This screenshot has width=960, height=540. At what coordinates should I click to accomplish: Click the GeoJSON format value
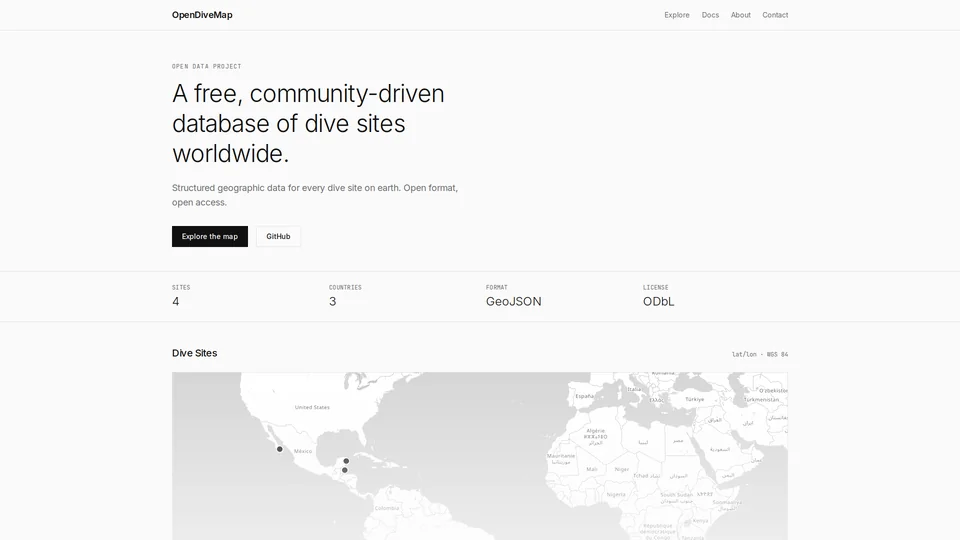click(x=514, y=301)
